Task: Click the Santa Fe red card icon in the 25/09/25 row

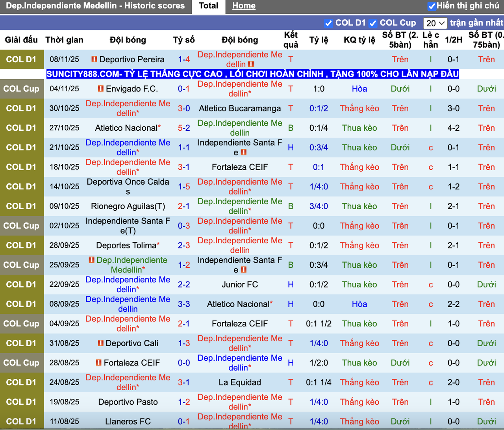Action: click(x=243, y=270)
